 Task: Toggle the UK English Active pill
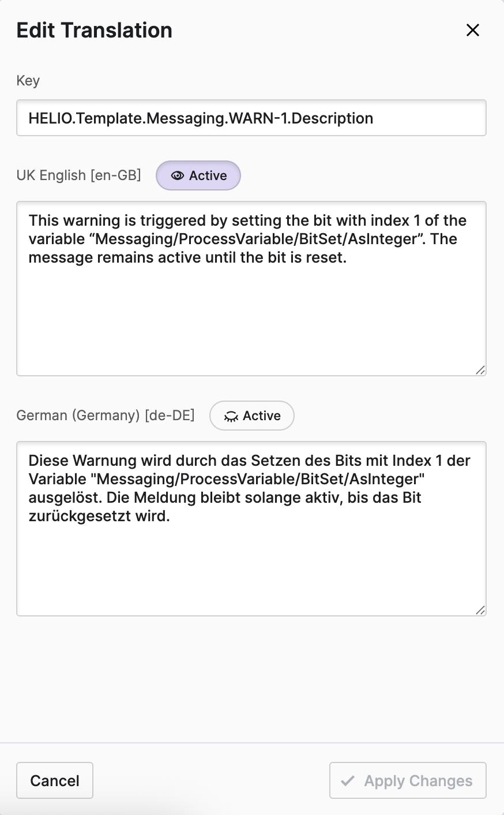(x=198, y=175)
